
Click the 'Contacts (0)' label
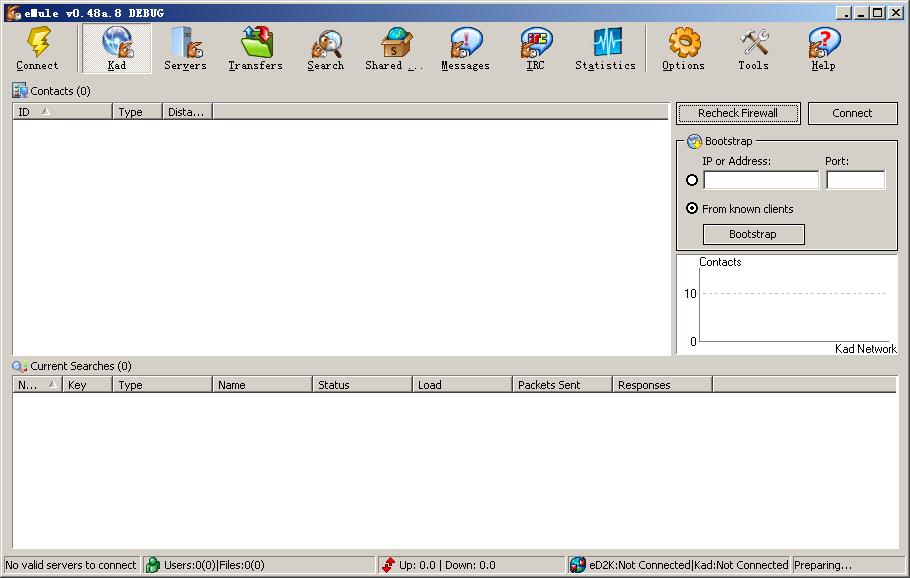pyautogui.click(x=60, y=91)
